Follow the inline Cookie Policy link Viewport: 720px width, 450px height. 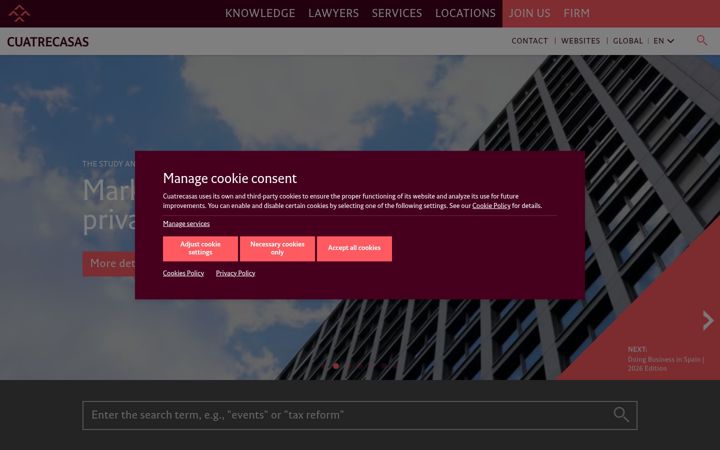click(491, 206)
